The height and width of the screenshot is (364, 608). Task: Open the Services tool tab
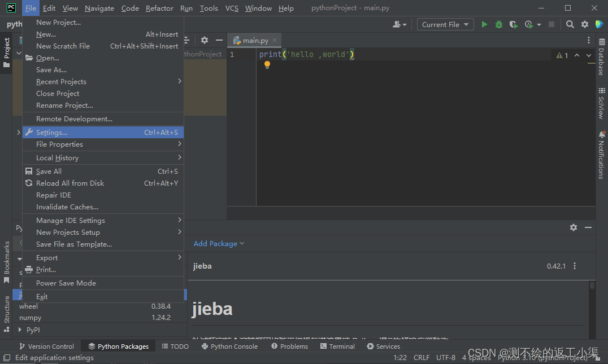click(383, 346)
